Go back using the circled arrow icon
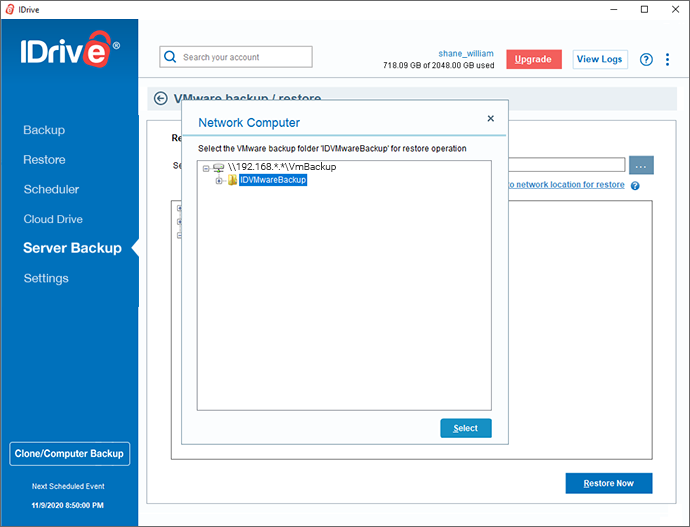The image size is (690, 527). click(x=161, y=98)
